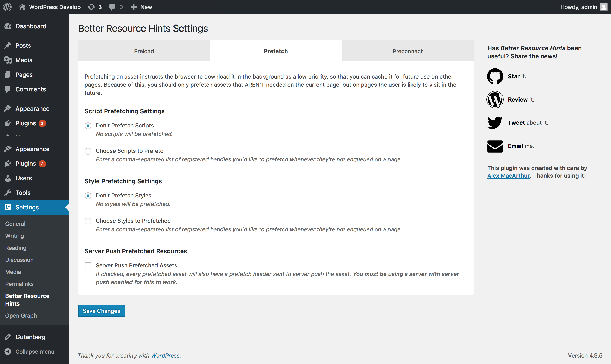The height and width of the screenshot is (364, 611).
Task: Select the Don't Prefetch Scripts radio button
Action: 88,126
